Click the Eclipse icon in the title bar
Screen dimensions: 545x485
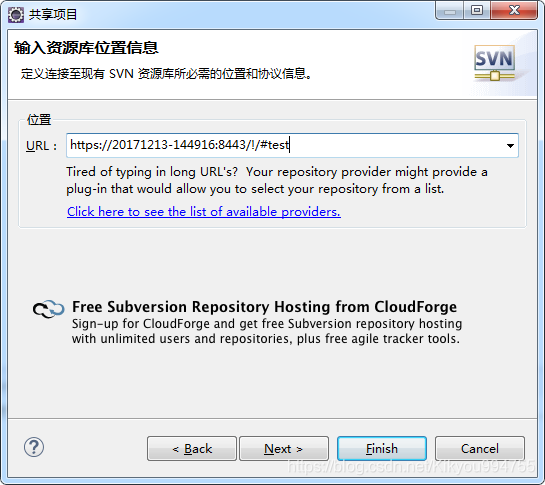[16, 15]
